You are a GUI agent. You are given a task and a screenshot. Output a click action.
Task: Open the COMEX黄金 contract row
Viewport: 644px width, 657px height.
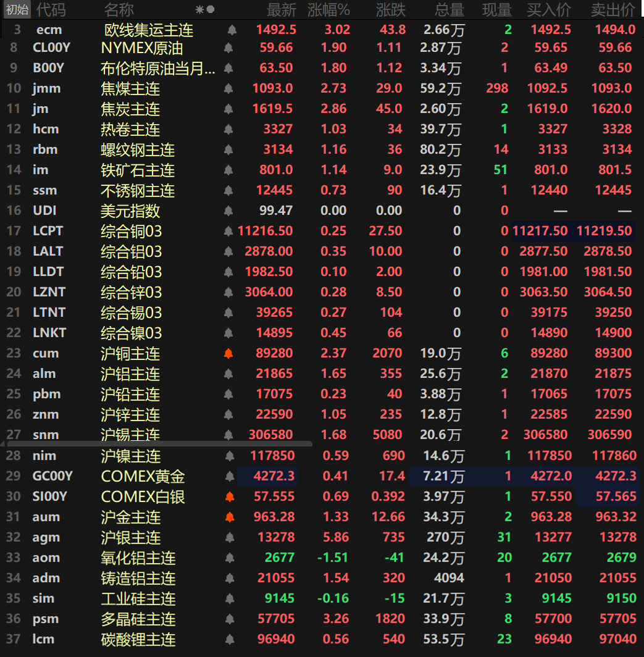pyautogui.click(x=143, y=476)
